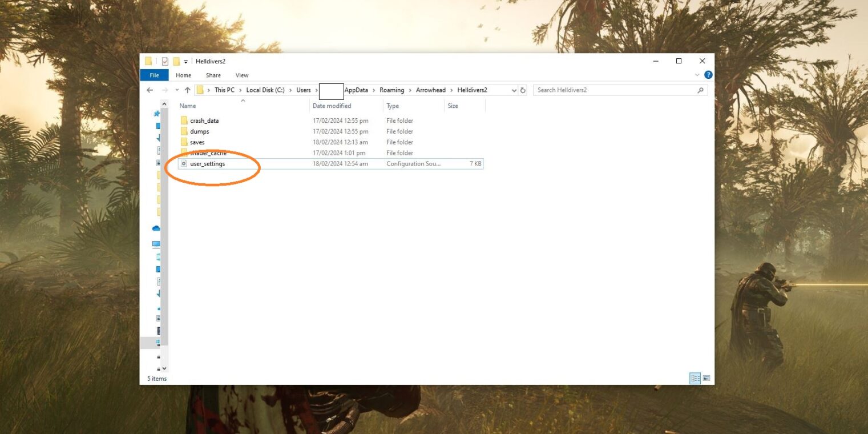Click the 18/02/2024 12:13 am date
This screenshot has height=434, width=868.
pyautogui.click(x=340, y=142)
